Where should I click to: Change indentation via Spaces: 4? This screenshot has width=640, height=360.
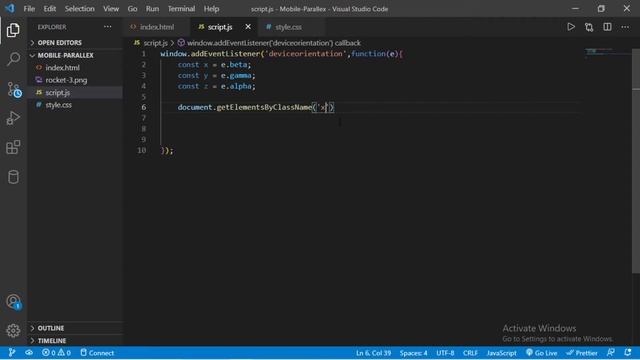(413, 353)
